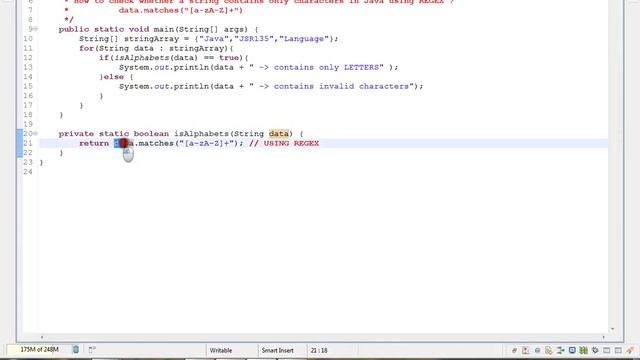Image resolution: width=640 pixels, height=360 pixels.
Task: Click the vertical scrollbar down arrow
Action: point(612,329)
